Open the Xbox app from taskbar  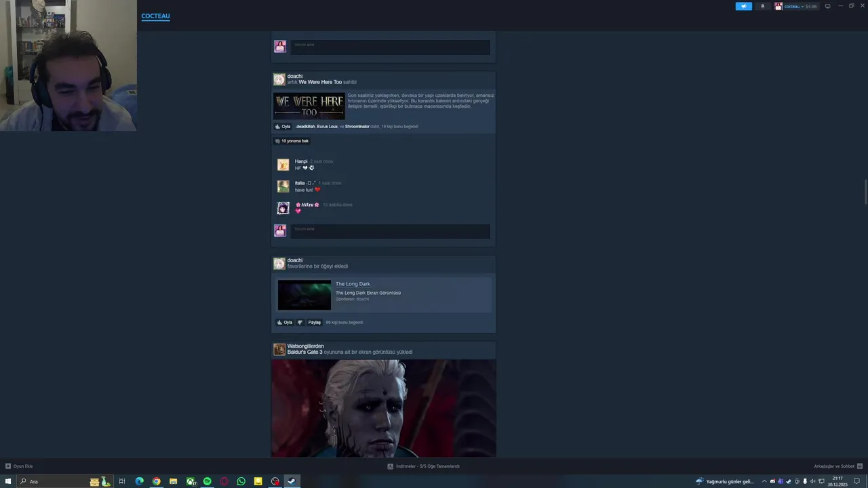tap(191, 481)
